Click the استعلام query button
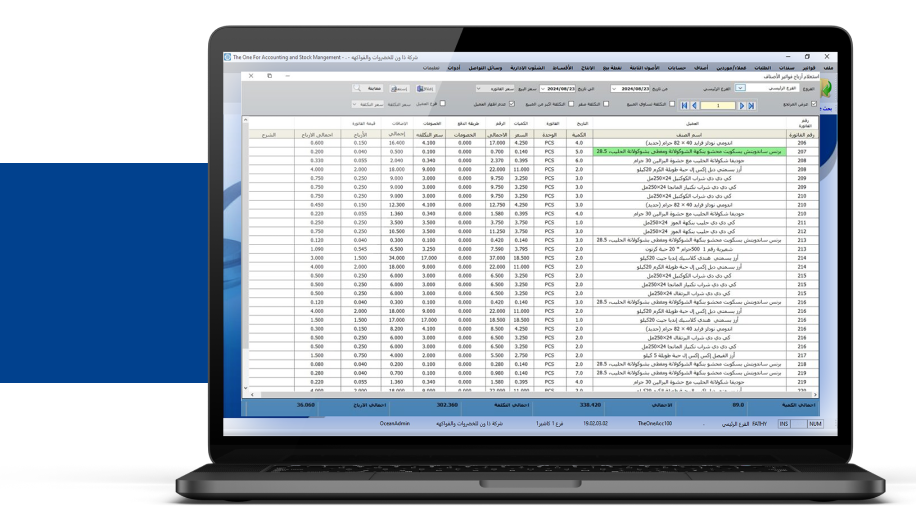The width and height of the screenshot is (916, 530). click(400, 88)
